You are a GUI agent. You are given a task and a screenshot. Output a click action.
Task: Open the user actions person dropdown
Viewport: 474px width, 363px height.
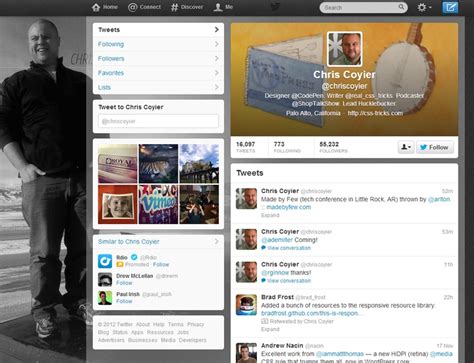tap(406, 147)
